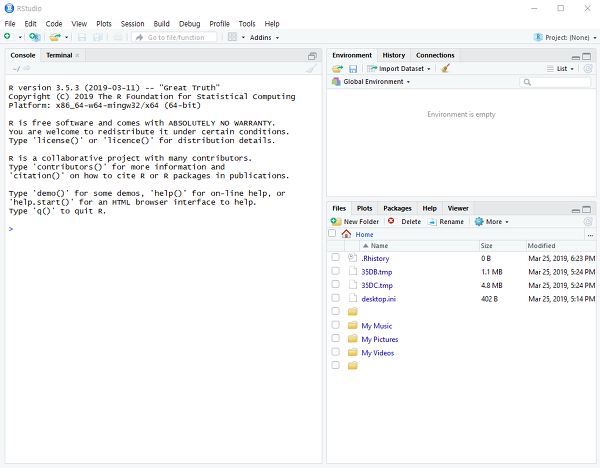This screenshot has width=600, height=468.
Task: Open the View menu
Action: click(79, 24)
